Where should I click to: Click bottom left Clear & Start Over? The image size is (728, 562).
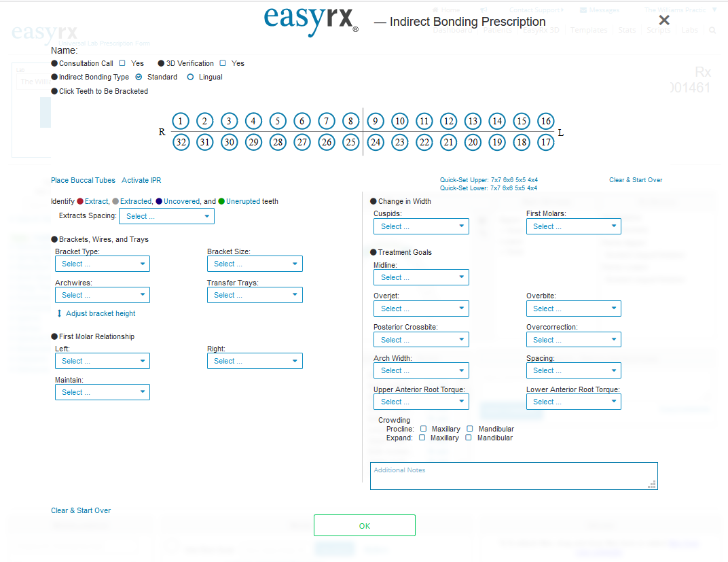(81, 510)
